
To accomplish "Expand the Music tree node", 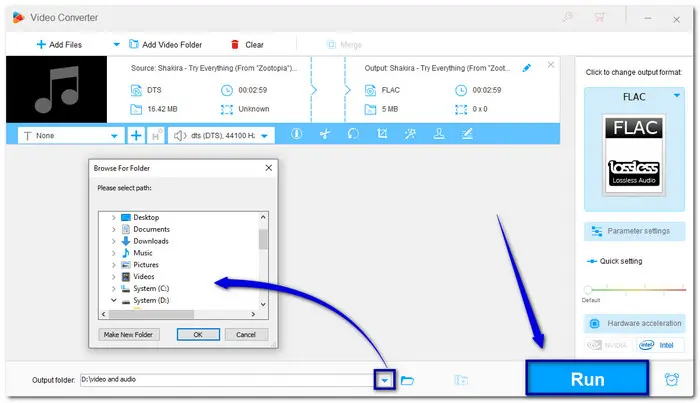I will (113, 253).
